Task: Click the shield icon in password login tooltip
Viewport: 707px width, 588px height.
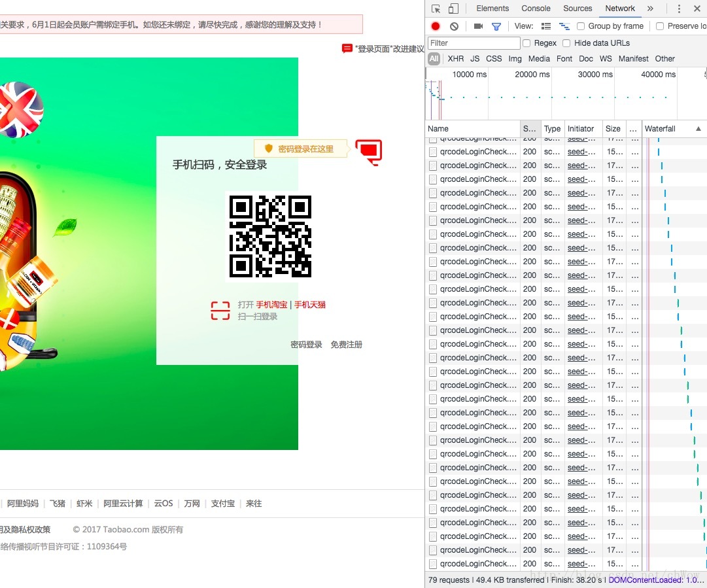Action: coord(269,148)
